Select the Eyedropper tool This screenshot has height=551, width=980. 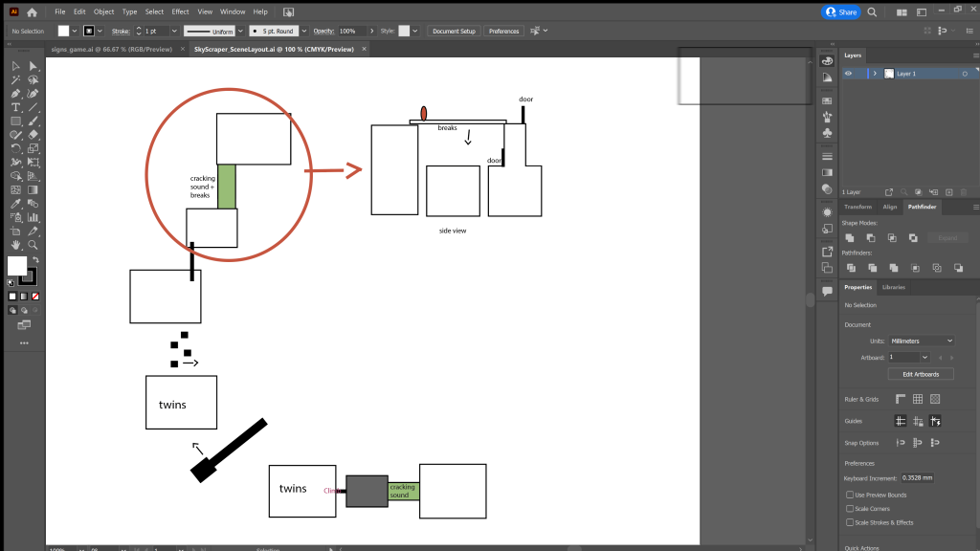(x=15, y=204)
